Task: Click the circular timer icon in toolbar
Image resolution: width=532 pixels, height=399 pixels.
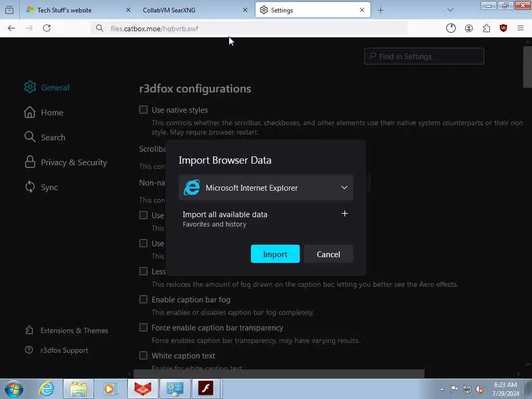Action: [x=451, y=29]
